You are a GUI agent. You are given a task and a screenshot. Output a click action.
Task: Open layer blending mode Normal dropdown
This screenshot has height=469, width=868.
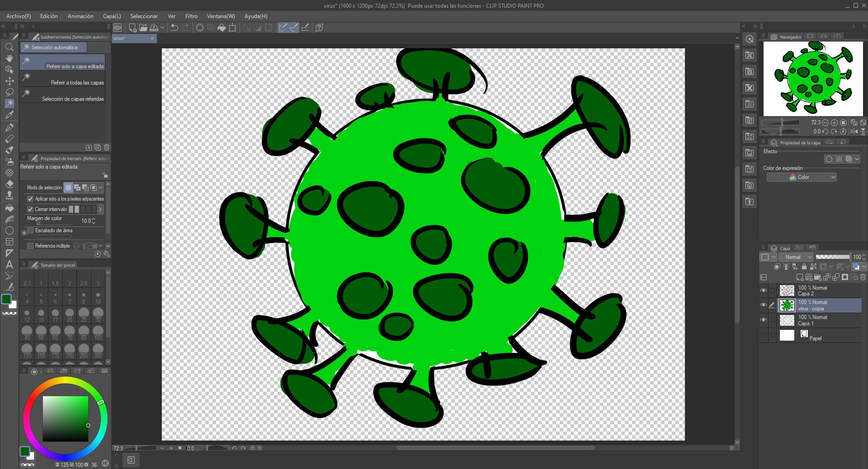pos(796,257)
